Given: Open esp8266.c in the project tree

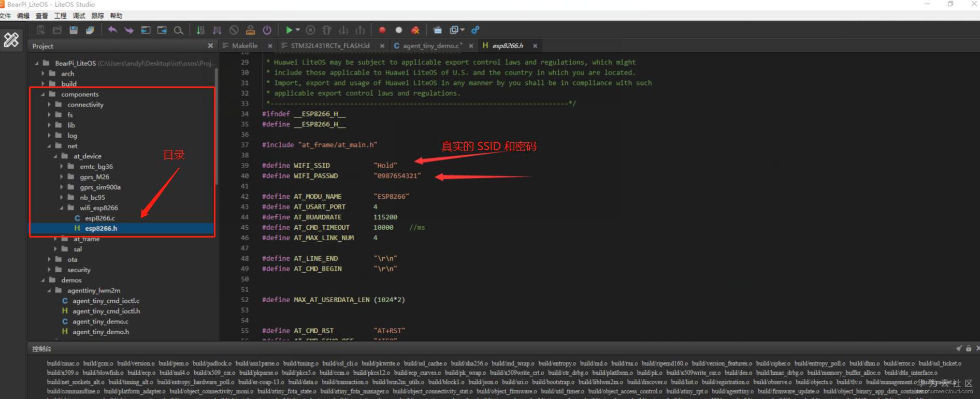Looking at the screenshot, I should tap(100, 218).
